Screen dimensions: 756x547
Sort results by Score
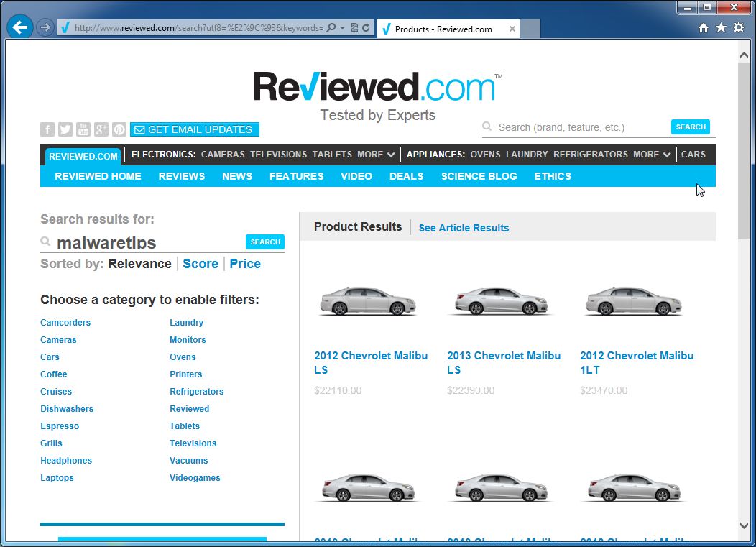pos(200,263)
